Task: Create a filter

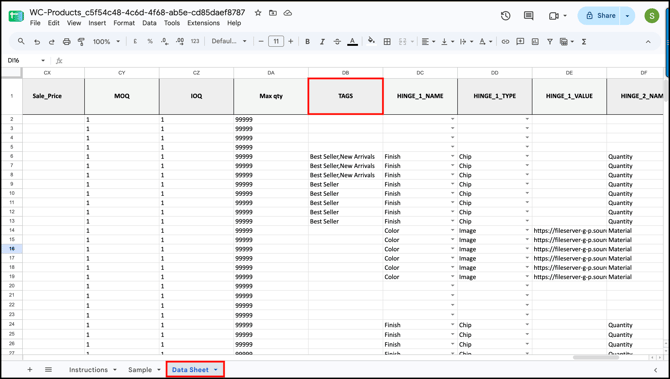Action: 550,41
